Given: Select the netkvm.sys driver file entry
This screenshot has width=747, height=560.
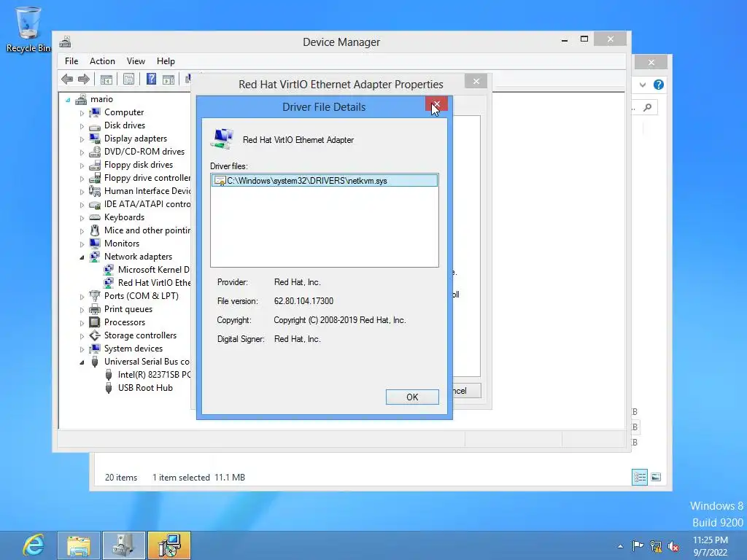Looking at the screenshot, I should 324,181.
